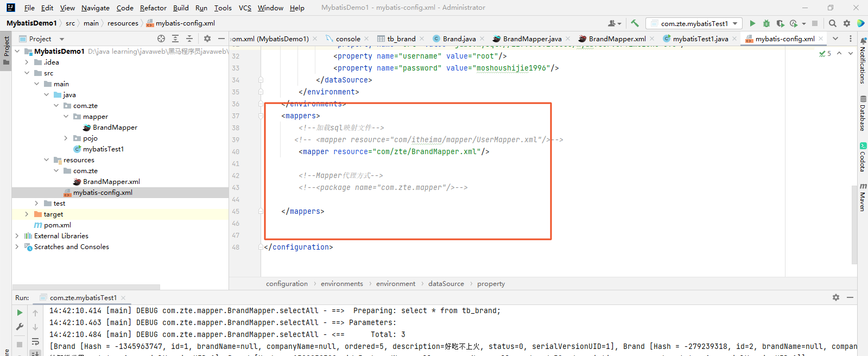Collapse the MybatisDemo1 root node
This screenshot has width=868, height=356.
coord(17,51)
